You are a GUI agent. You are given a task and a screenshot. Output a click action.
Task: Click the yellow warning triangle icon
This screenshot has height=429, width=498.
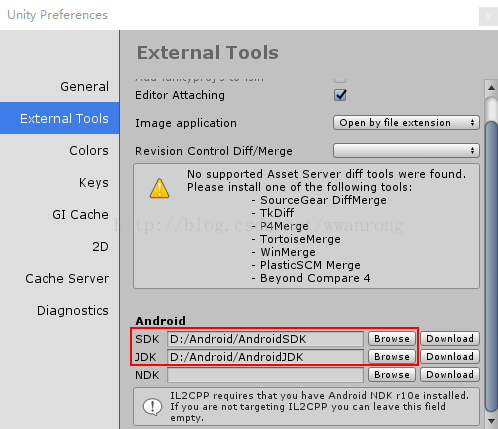159,188
